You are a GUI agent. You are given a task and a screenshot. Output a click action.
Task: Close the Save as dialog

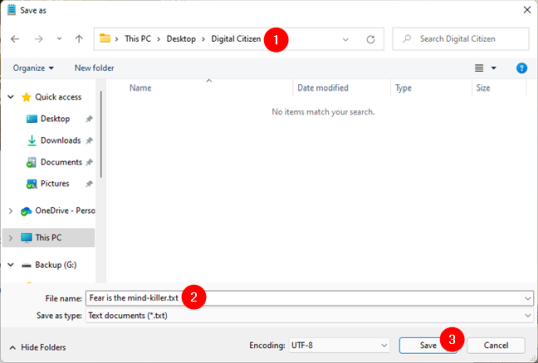coord(527,10)
